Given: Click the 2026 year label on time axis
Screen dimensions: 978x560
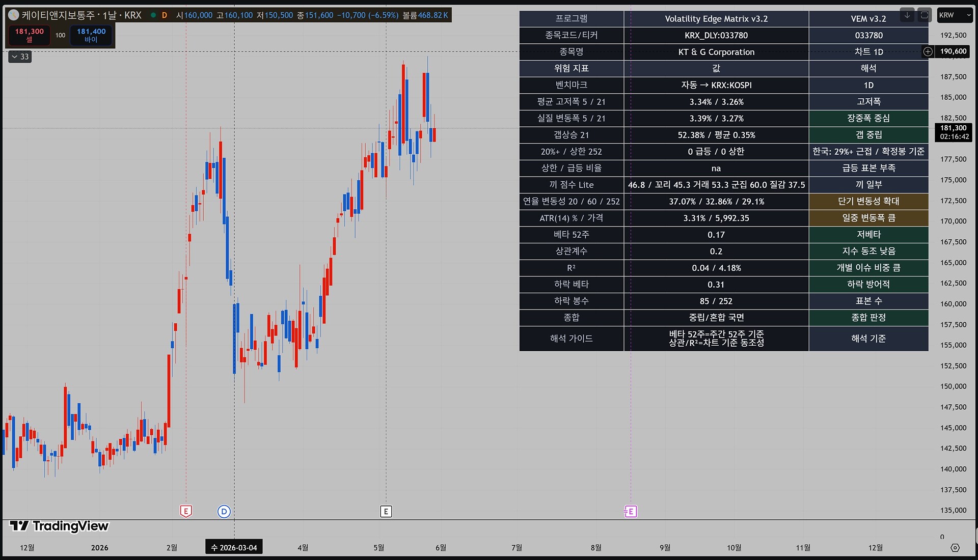Looking at the screenshot, I should 99,548.
